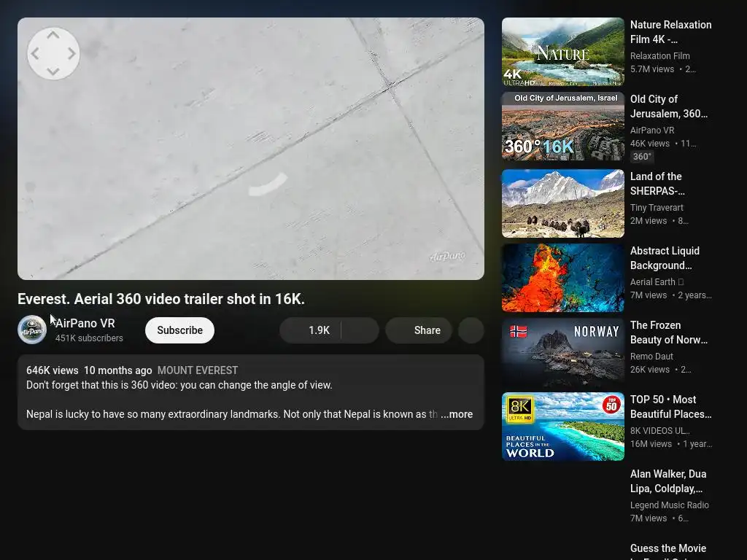Click Remo Daut channel name
Viewport: 747px width, 560px height.
pos(651,356)
